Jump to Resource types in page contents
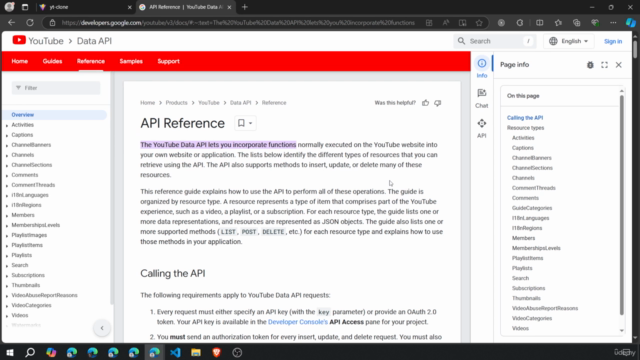This screenshot has height=360, width=640. coord(525,128)
